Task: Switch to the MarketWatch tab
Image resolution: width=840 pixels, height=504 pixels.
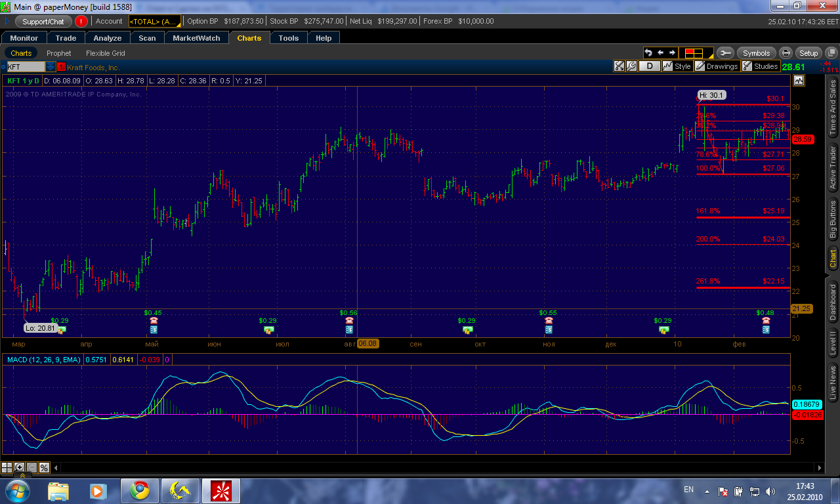Action: click(x=197, y=38)
